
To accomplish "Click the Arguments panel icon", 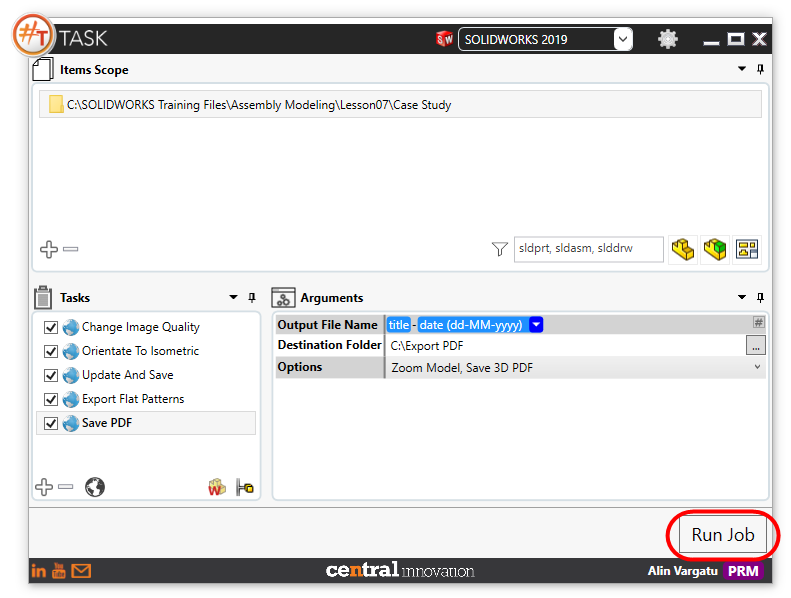I will (x=283, y=297).
